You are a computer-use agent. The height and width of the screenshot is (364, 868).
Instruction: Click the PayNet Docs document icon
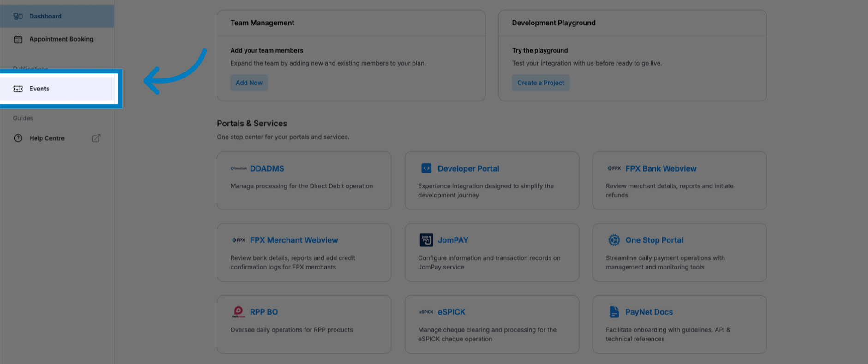[614, 312]
